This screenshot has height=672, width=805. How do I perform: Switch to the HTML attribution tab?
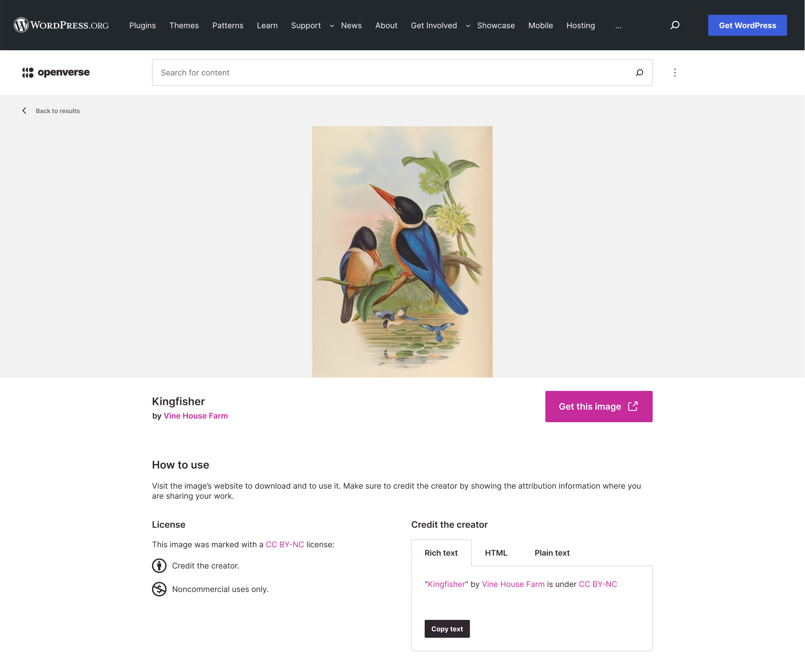coord(496,553)
